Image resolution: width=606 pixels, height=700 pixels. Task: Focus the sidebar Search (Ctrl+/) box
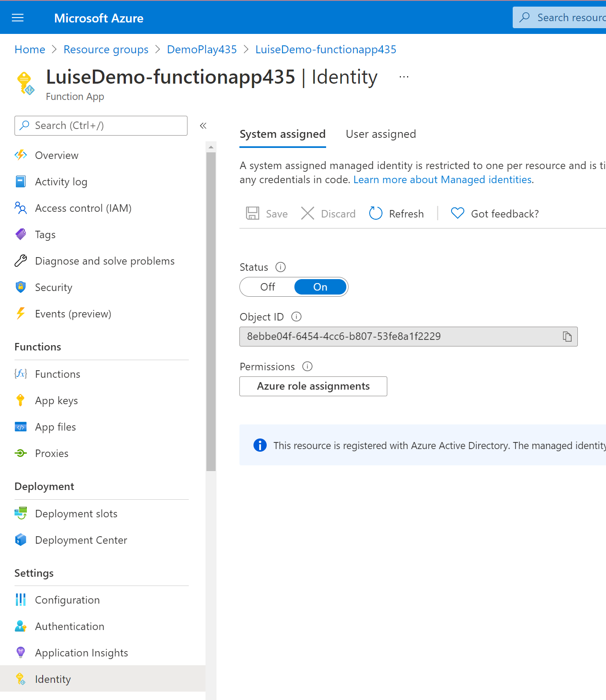point(101,125)
